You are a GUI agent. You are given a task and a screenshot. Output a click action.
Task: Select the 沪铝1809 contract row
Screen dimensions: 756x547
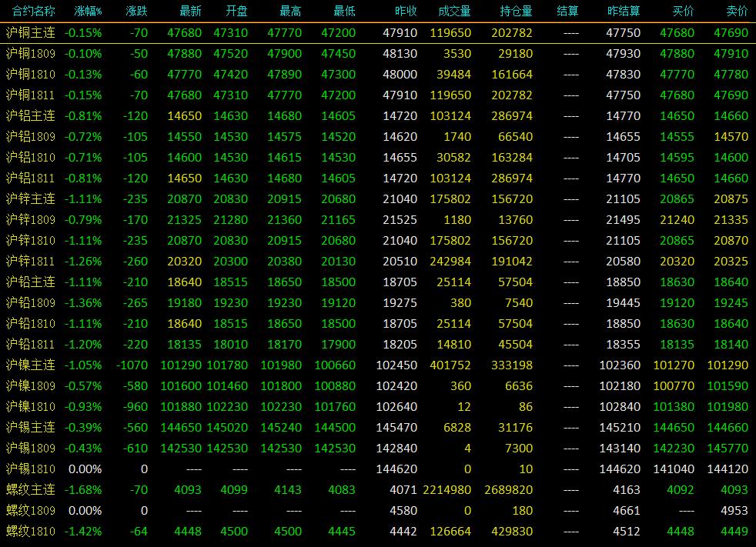tap(378, 136)
